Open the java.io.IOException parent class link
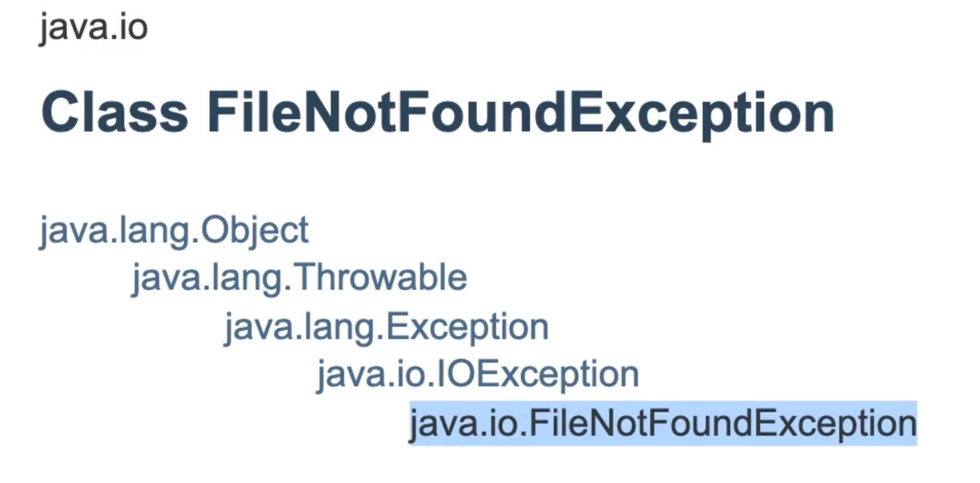980x483 pixels. tap(478, 374)
